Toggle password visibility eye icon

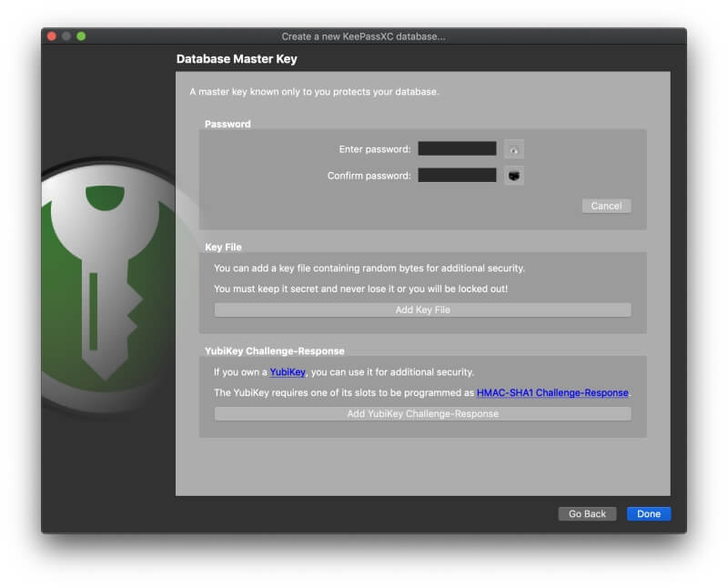click(x=514, y=149)
